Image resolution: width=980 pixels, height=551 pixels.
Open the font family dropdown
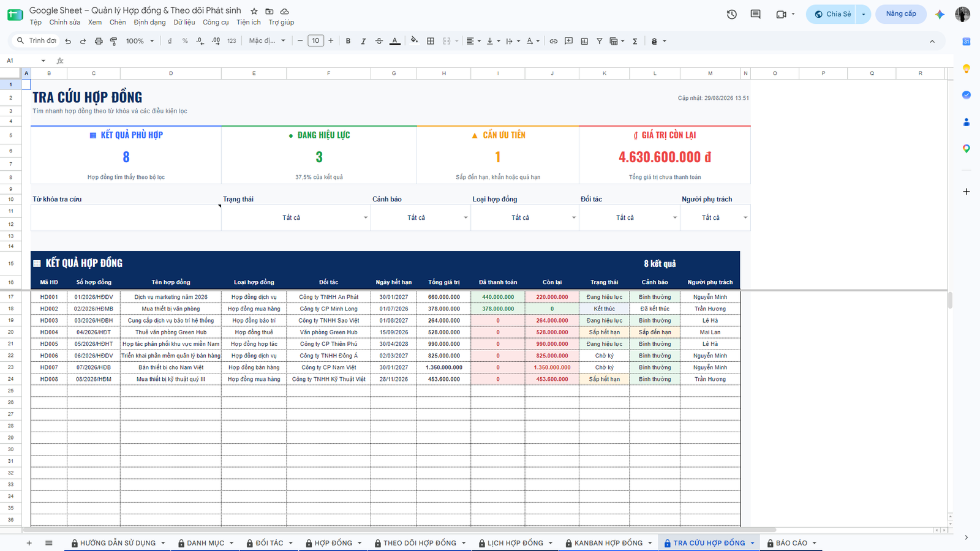pyautogui.click(x=267, y=41)
